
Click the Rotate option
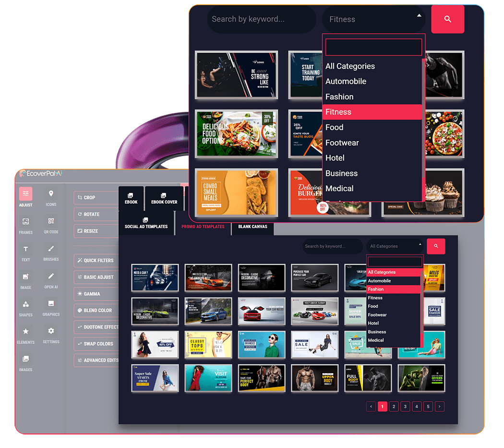coord(96,214)
